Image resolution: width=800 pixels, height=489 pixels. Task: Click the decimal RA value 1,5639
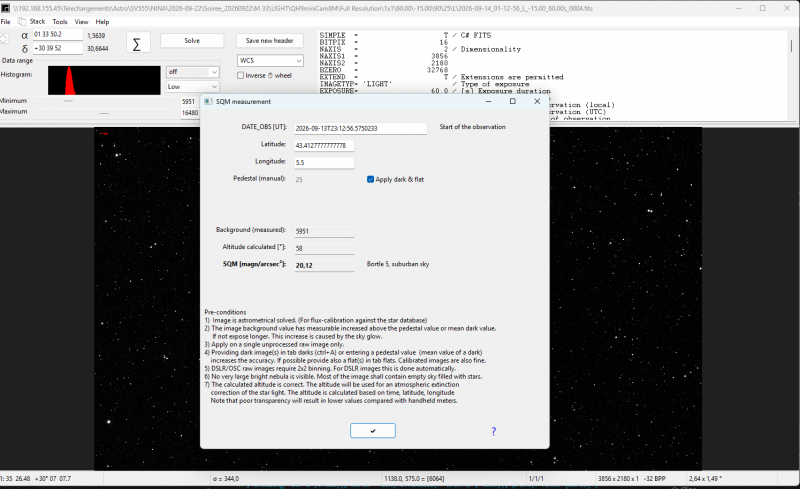(96, 36)
